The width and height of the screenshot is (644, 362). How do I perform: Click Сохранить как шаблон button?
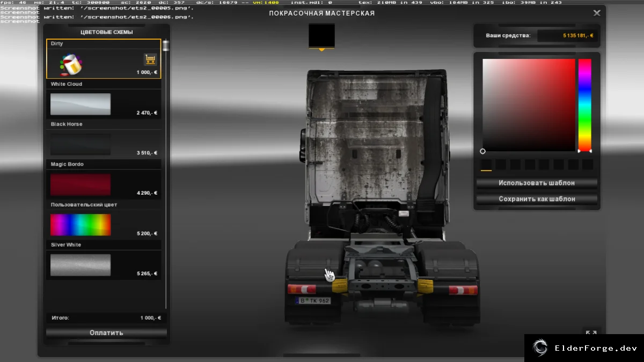click(x=537, y=199)
